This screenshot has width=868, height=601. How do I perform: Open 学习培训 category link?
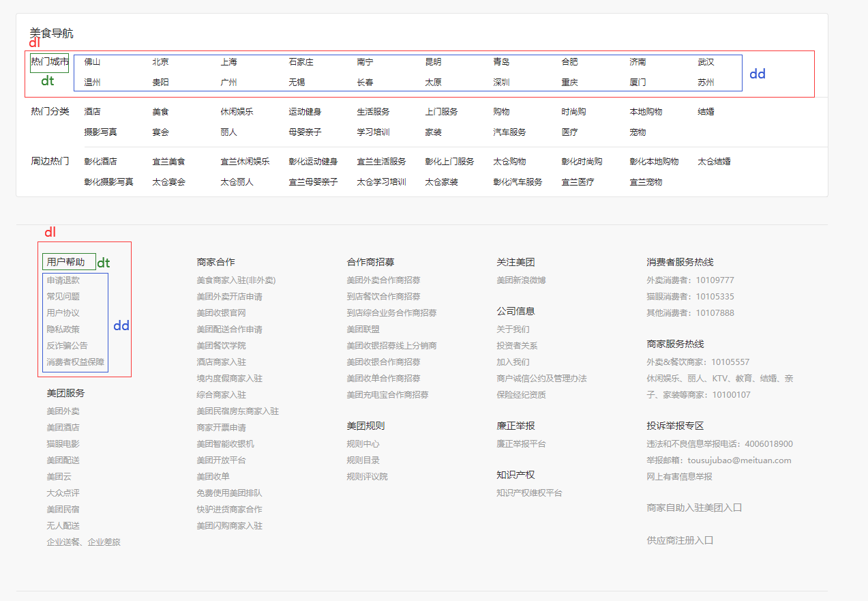[x=373, y=132]
